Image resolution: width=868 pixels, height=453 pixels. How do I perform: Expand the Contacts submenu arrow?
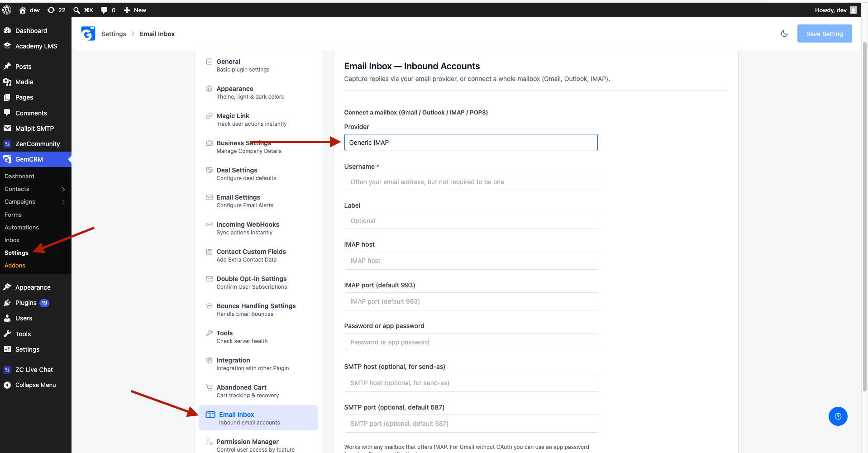[63, 189]
